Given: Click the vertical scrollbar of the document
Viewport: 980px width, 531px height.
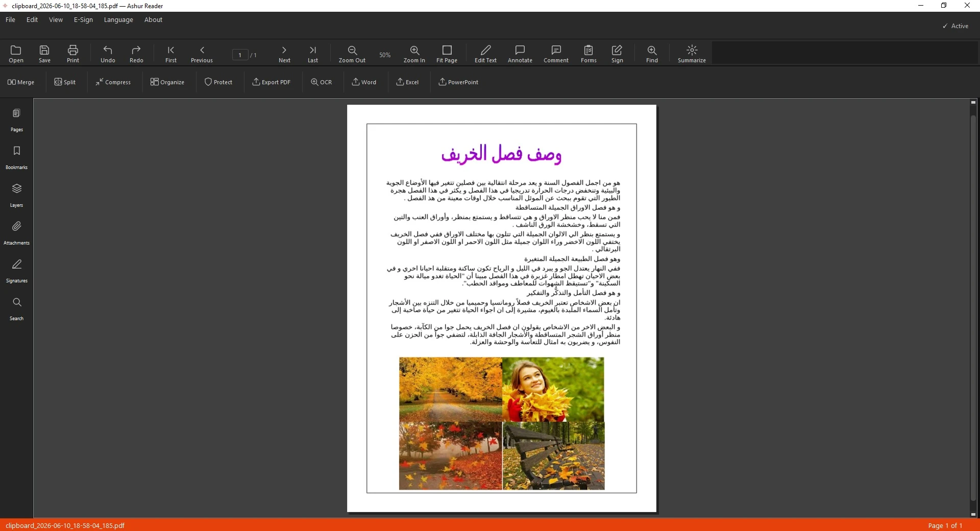Looking at the screenshot, I should click(x=973, y=308).
